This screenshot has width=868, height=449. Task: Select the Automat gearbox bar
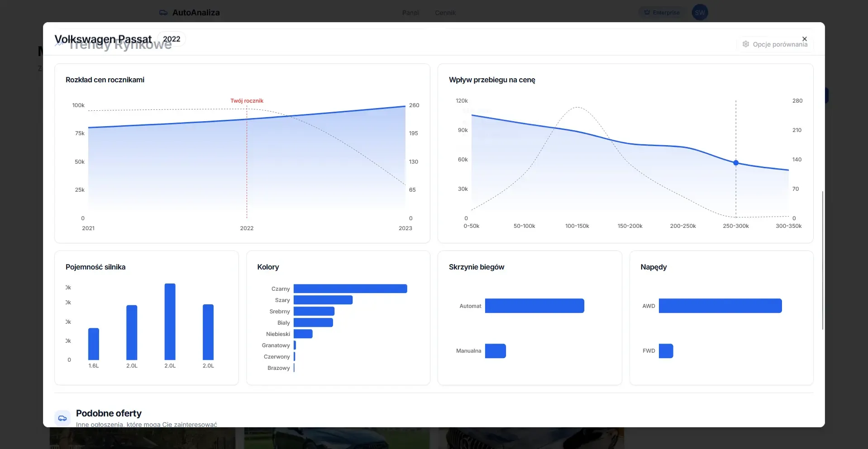coord(534,306)
